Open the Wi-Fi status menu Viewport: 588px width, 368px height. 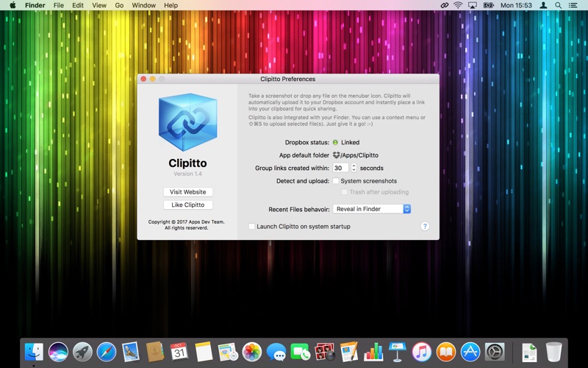[x=458, y=5]
